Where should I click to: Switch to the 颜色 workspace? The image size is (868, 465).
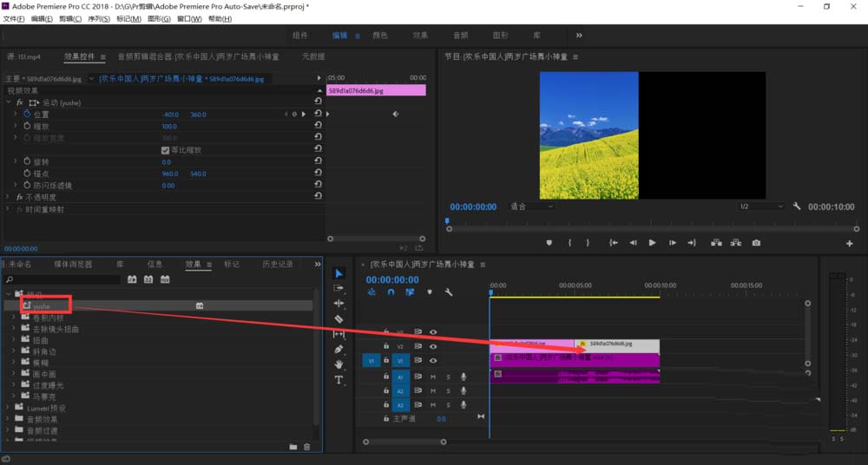pyautogui.click(x=379, y=36)
